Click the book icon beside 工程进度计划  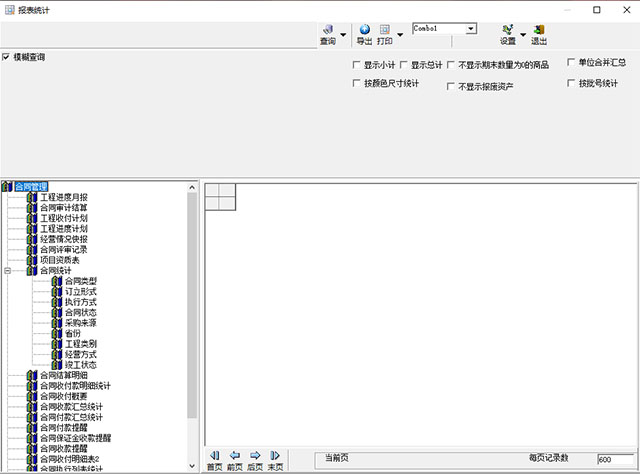coord(32,229)
